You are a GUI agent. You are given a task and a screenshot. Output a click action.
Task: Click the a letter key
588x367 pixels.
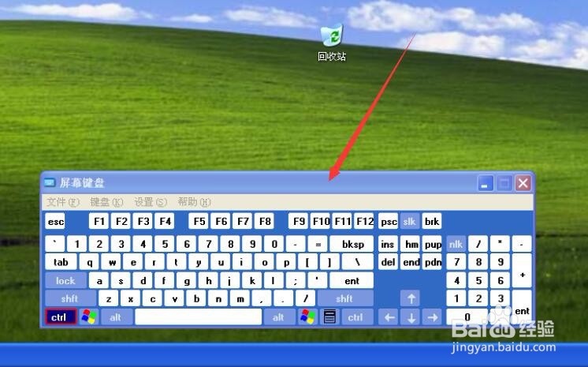coord(99,281)
